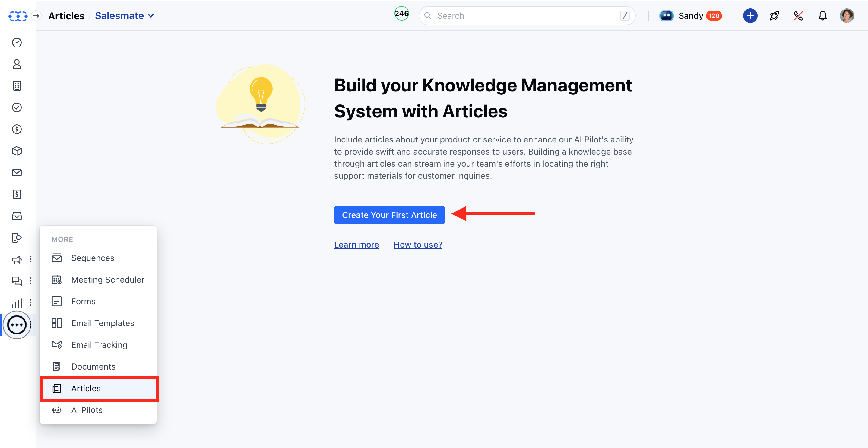Open the user profile avatar
This screenshot has height=448, width=868.
click(x=846, y=15)
